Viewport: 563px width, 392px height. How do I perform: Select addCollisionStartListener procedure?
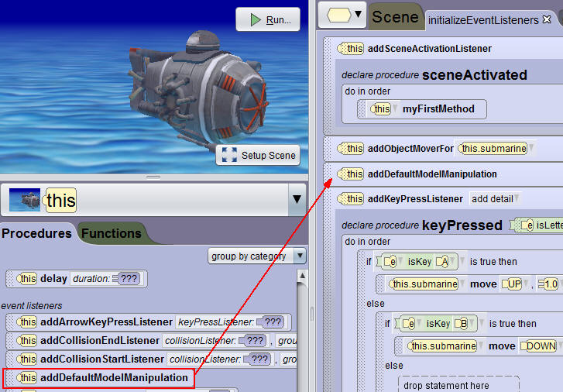click(151, 359)
